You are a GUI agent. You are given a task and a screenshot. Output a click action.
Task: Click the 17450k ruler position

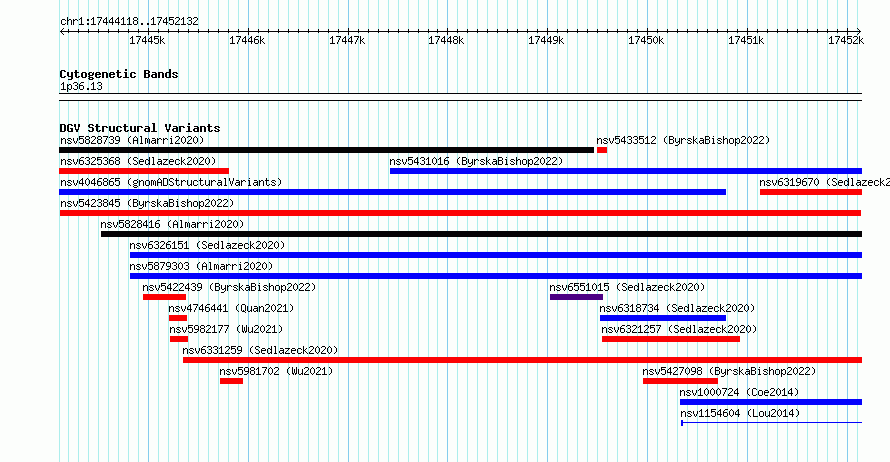[x=646, y=40]
